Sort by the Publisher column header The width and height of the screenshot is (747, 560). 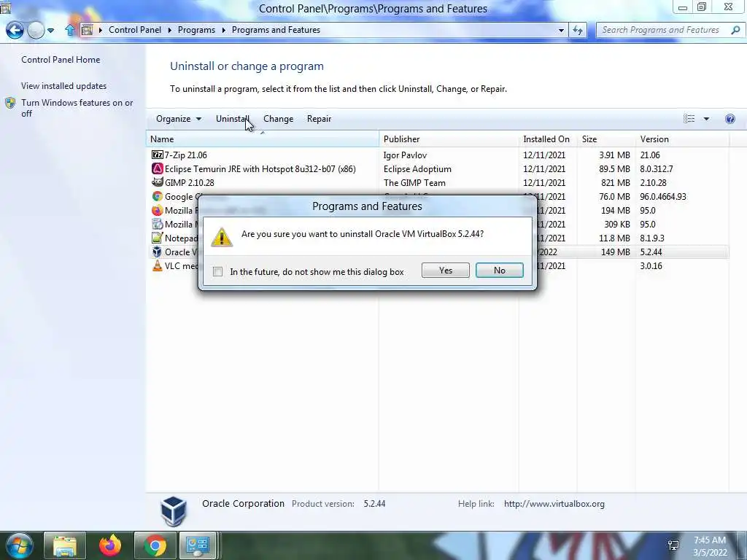[x=449, y=139]
